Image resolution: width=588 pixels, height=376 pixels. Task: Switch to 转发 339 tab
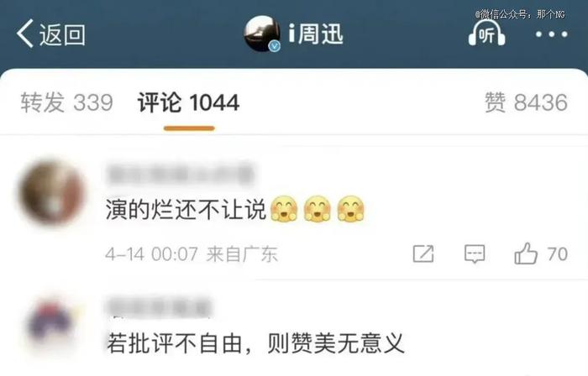(66, 102)
